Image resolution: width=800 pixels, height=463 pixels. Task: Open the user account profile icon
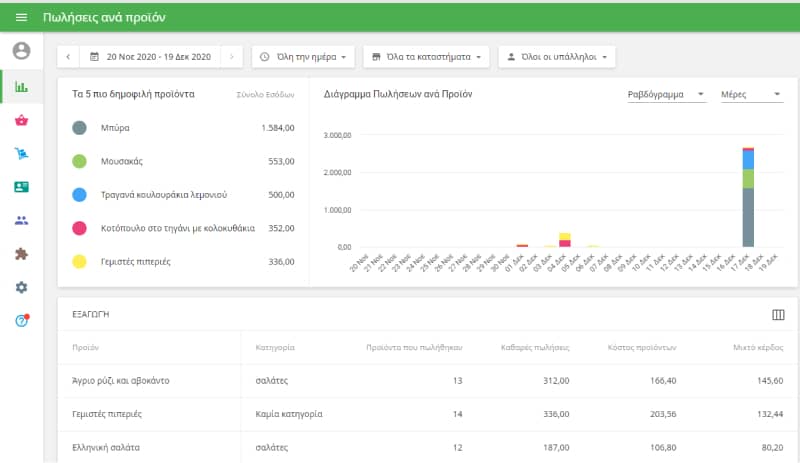click(21, 51)
